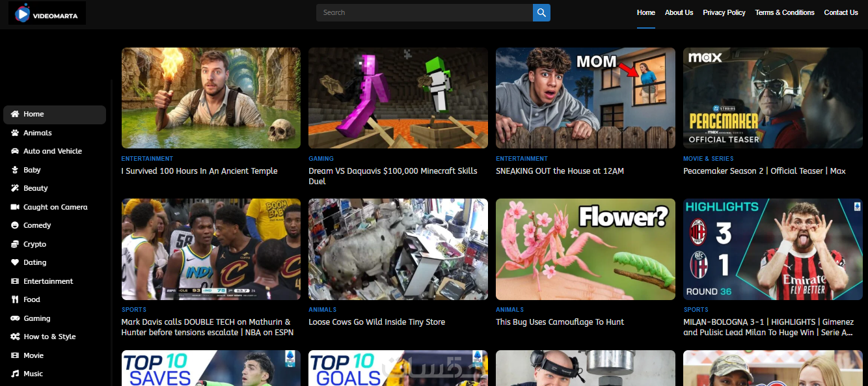Click the Crypto coins icon
The width and height of the screenshot is (868, 386).
click(15, 244)
